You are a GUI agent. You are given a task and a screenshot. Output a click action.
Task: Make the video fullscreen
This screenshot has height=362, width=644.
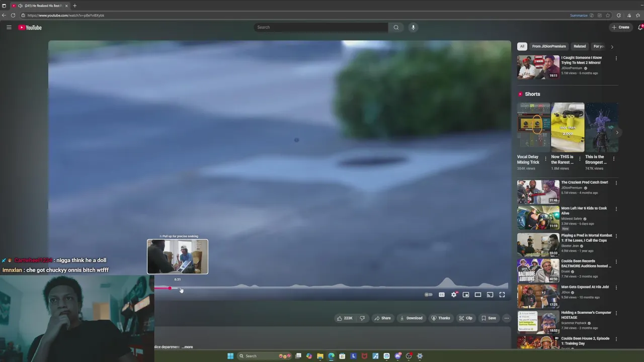[502, 295]
